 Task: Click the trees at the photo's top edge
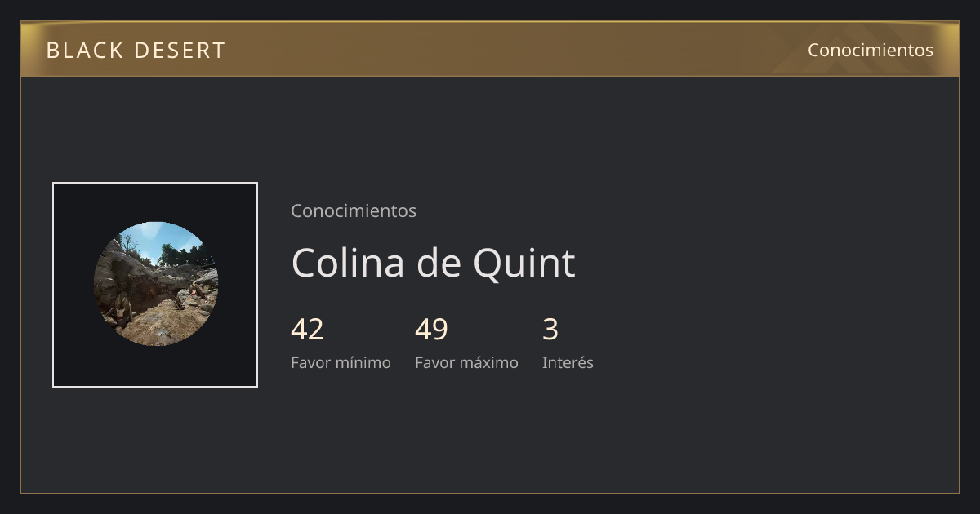(176, 253)
